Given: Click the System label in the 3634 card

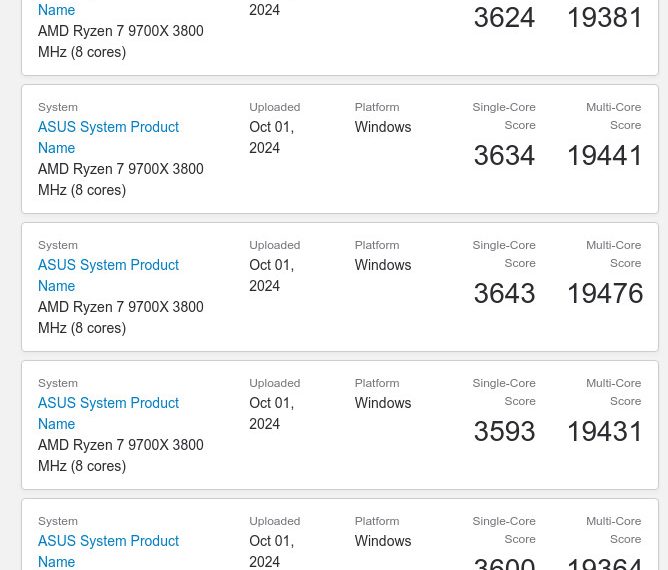Looking at the screenshot, I should tap(58, 107).
